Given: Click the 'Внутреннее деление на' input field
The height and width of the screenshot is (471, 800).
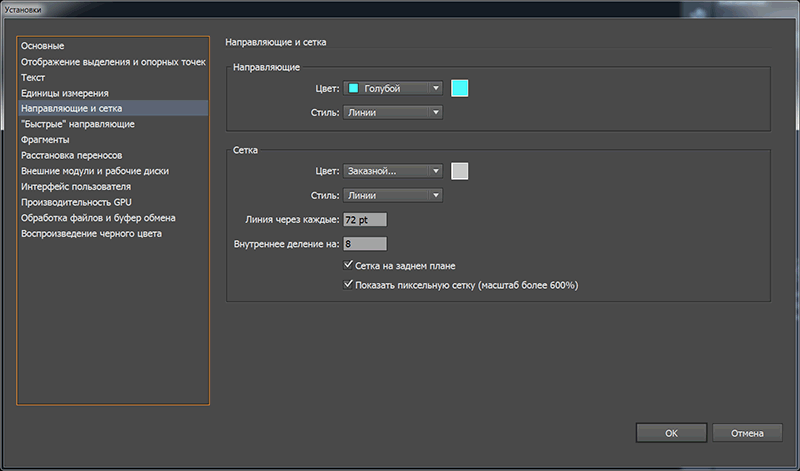Looking at the screenshot, I should coord(364,243).
